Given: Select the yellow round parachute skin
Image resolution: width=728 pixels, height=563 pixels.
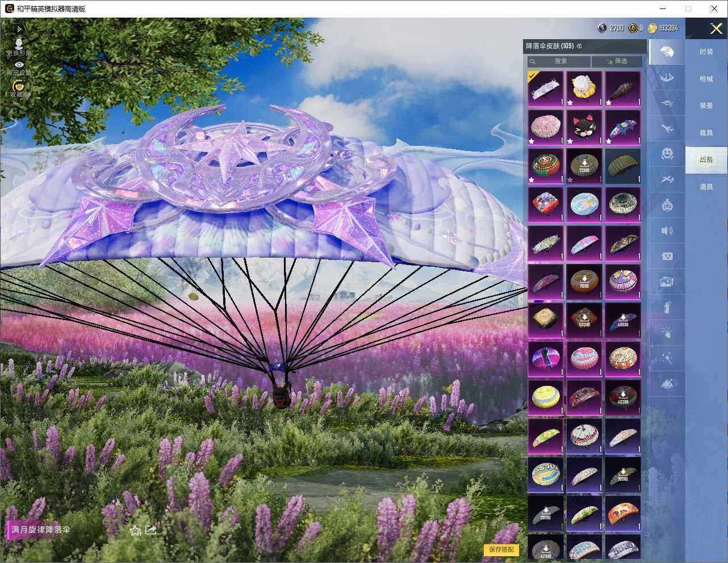Looking at the screenshot, I should pos(546,397).
